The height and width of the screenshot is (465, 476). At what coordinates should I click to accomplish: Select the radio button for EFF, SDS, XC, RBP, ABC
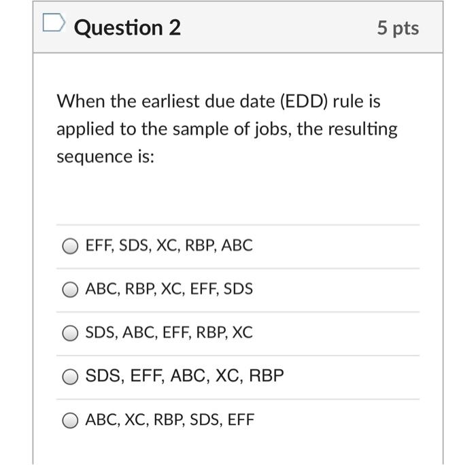pos(71,246)
